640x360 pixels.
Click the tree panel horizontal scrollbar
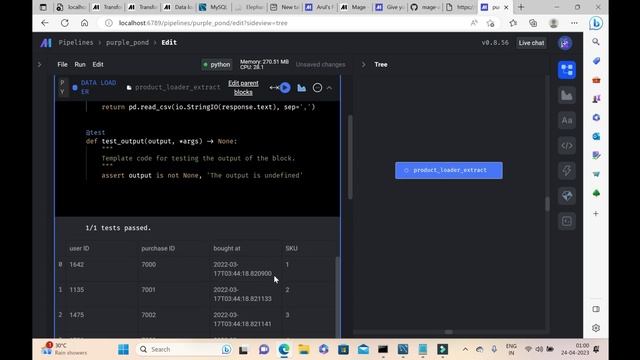[448, 332]
